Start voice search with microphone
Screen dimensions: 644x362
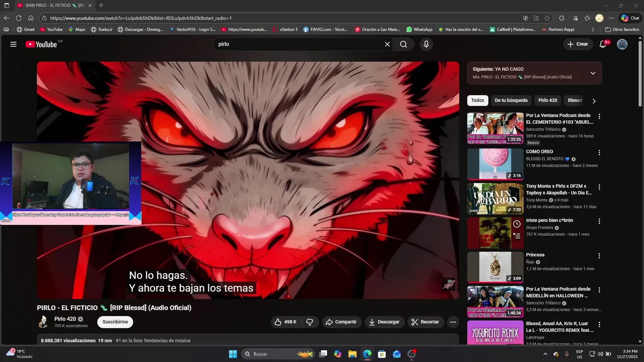pyautogui.click(x=426, y=44)
